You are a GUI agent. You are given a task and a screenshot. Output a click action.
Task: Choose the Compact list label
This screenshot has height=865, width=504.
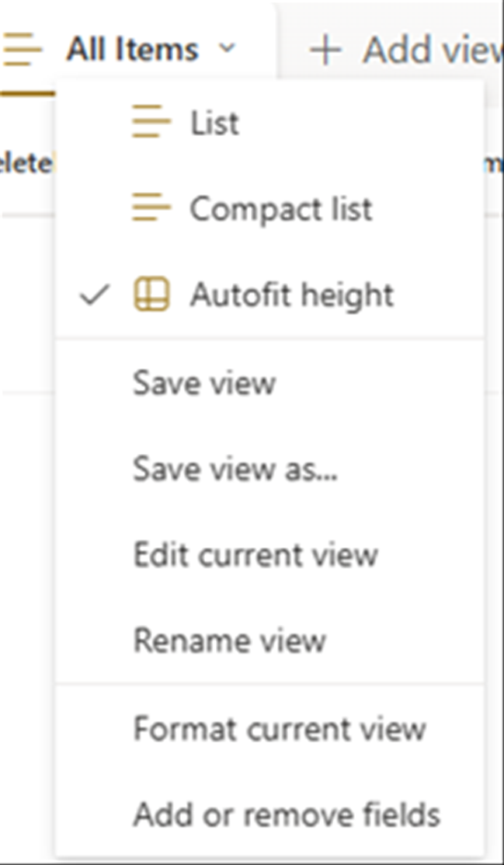tap(281, 208)
